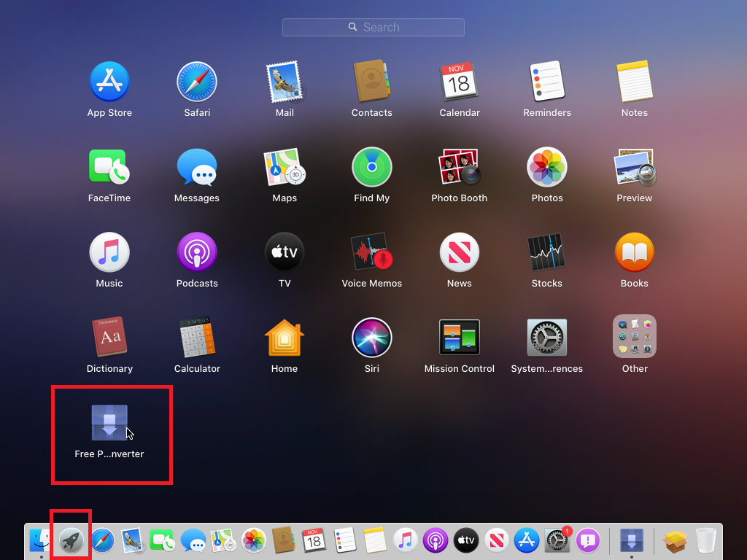This screenshot has height=560, width=747.
Task: Open Contacts from the Launchpad grid
Action: (371, 82)
